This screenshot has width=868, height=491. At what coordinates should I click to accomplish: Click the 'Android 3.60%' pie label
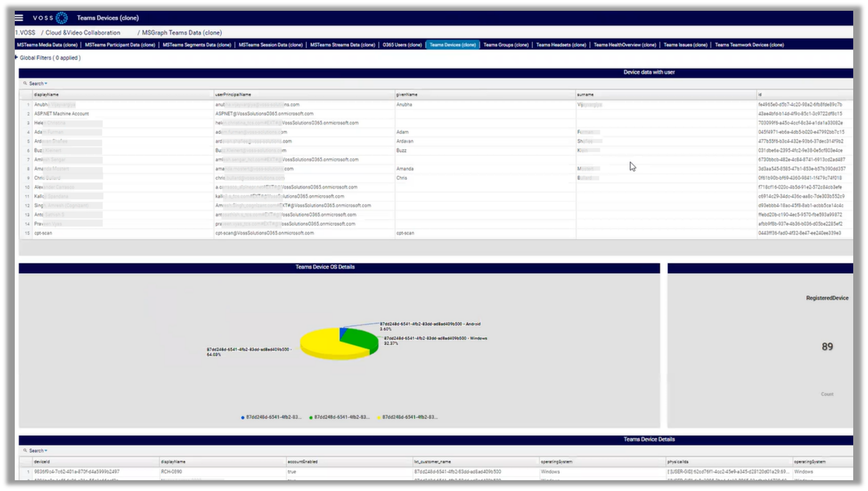(430, 326)
